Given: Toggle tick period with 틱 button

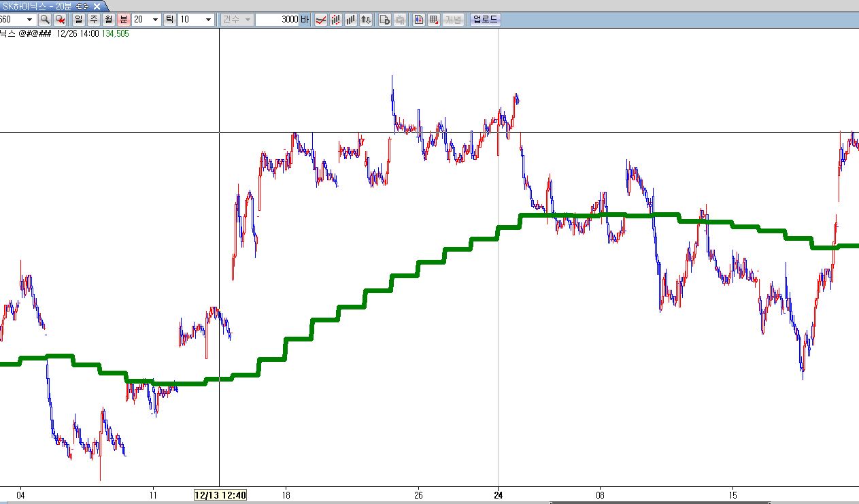Looking at the screenshot, I should point(169,20).
